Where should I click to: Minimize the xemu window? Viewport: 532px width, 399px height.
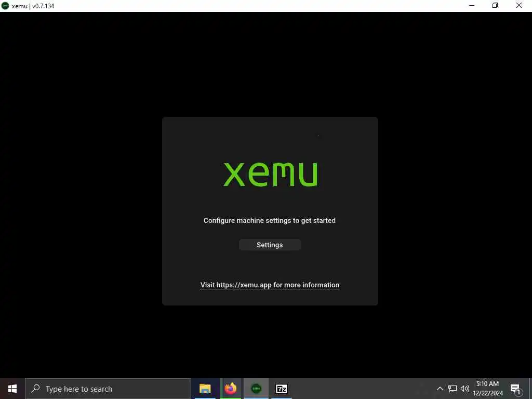[x=472, y=6]
